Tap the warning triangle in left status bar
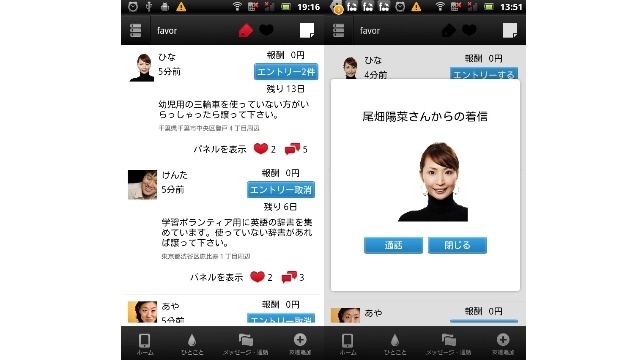This screenshot has width=640, height=360. point(181,7)
